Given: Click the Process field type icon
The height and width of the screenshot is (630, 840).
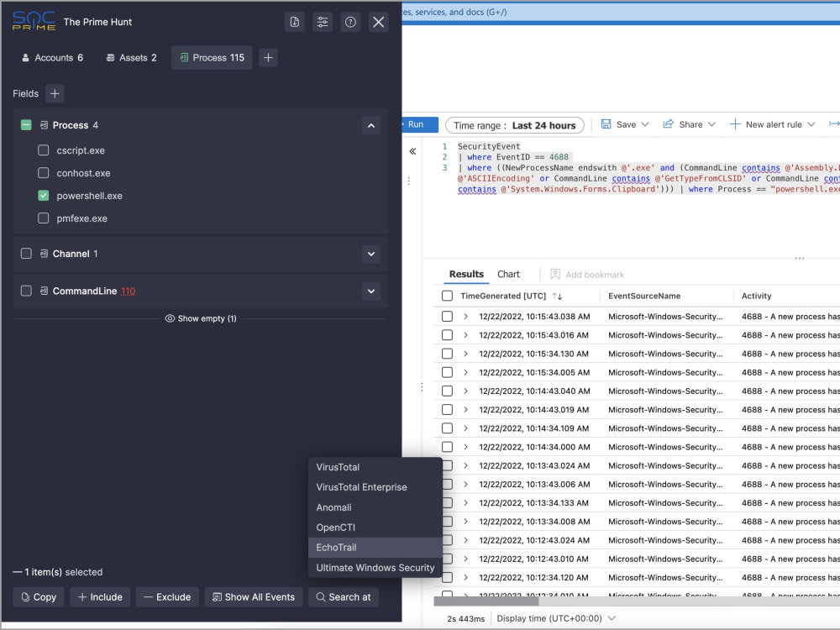Looking at the screenshot, I should (44, 125).
